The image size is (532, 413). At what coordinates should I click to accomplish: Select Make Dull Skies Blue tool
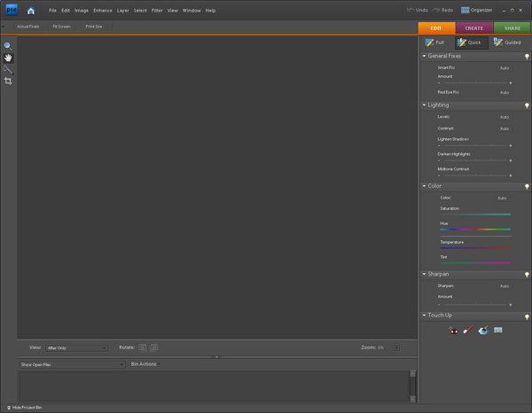click(483, 330)
